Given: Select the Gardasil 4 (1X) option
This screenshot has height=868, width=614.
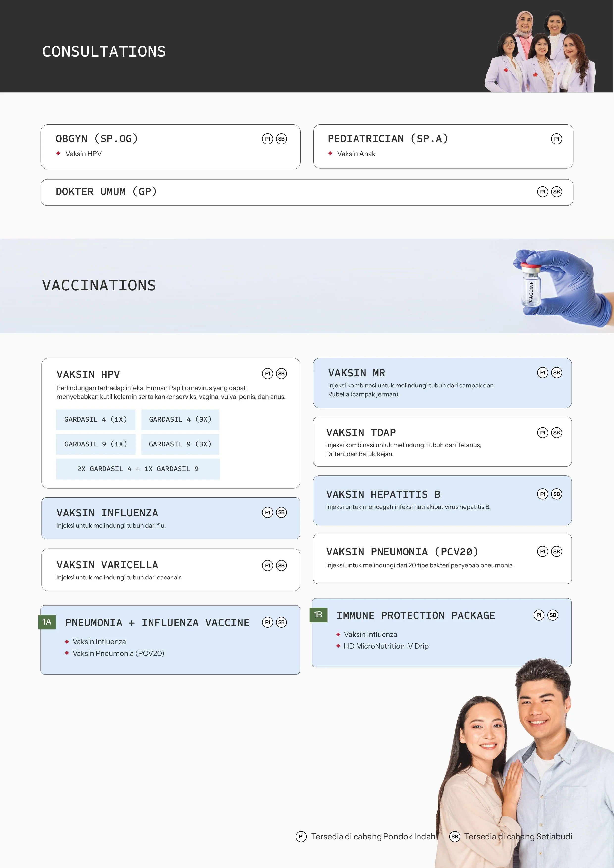Looking at the screenshot, I should tap(96, 419).
